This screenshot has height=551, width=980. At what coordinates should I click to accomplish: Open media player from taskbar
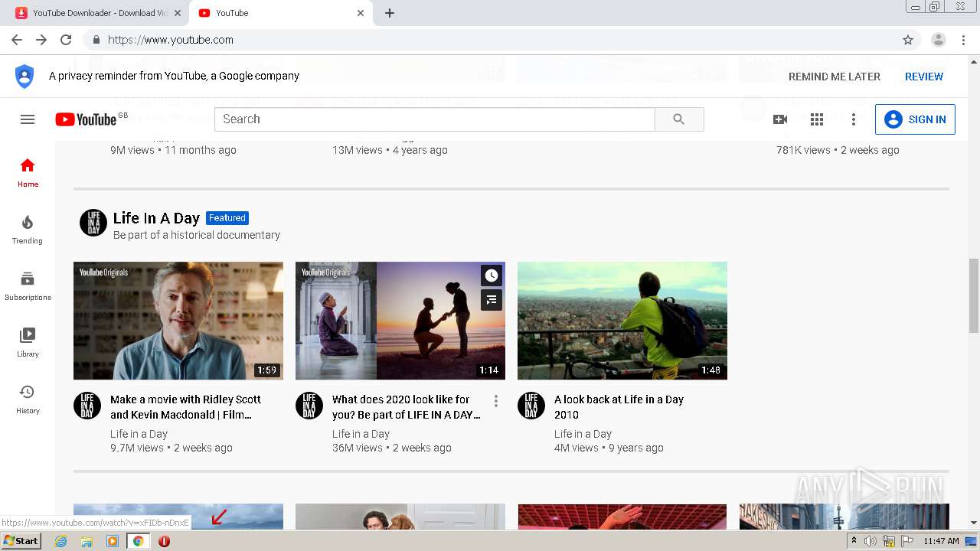[113, 541]
